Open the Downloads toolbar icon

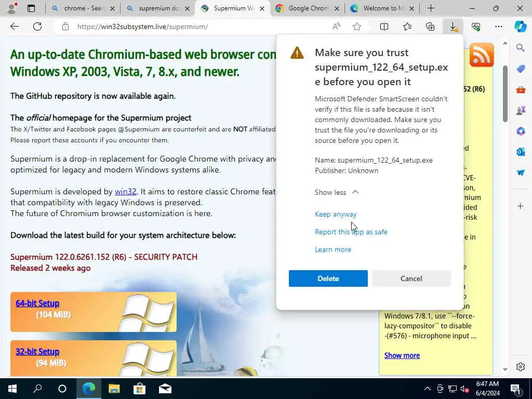tap(453, 26)
